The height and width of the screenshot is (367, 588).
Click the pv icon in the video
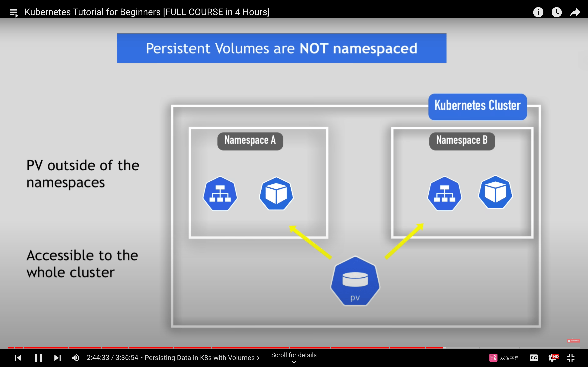pyautogui.click(x=355, y=281)
